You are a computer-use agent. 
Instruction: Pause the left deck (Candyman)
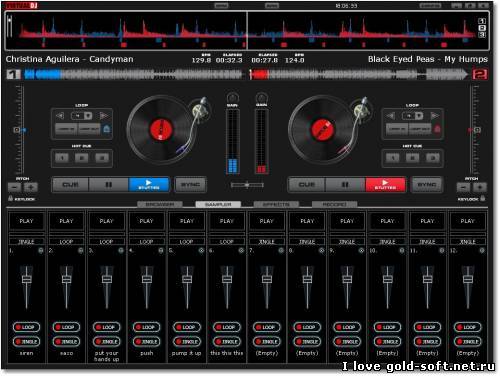pos(109,184)
